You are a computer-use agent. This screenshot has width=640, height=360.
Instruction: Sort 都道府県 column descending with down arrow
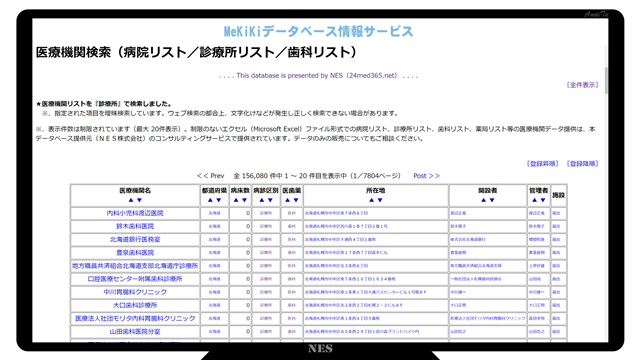coord(219,200)
